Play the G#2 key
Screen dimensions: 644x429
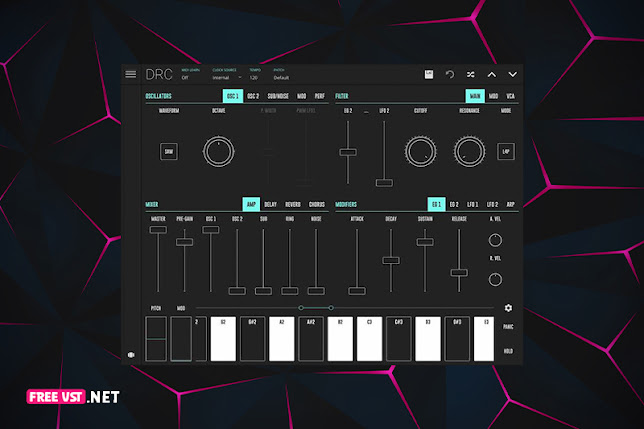point(252,339)
